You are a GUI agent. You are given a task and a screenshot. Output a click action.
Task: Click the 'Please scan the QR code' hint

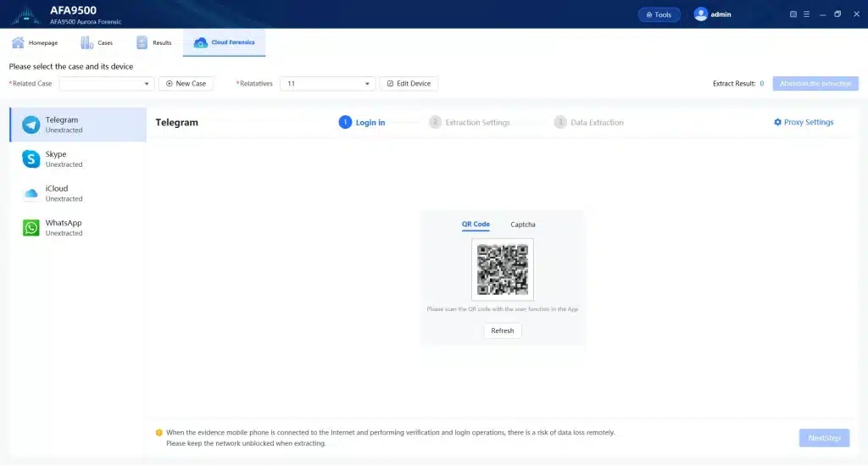502,309
